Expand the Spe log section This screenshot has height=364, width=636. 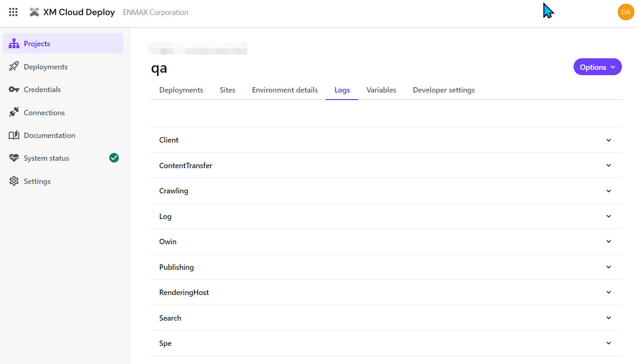click(x=608, y=343)
